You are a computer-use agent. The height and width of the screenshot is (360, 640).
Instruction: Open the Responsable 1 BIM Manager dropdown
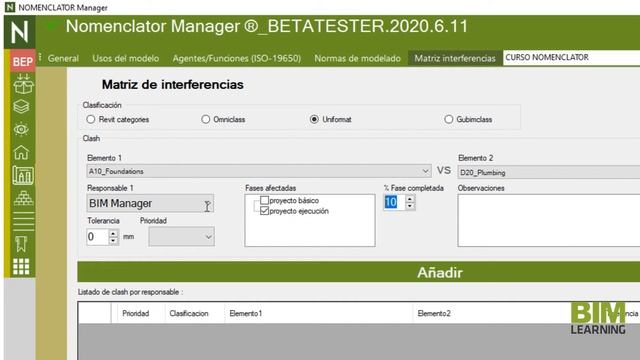(150, 203)
